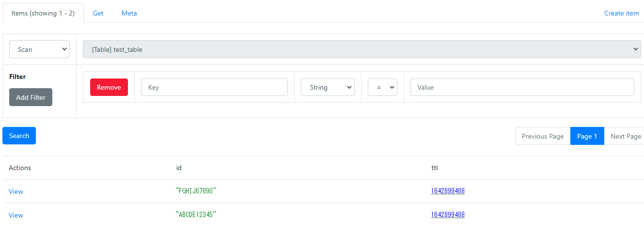This screenshot has height=235, width=644.
Task: View the FGHIJ67890 item
Action: coord(16,191)
